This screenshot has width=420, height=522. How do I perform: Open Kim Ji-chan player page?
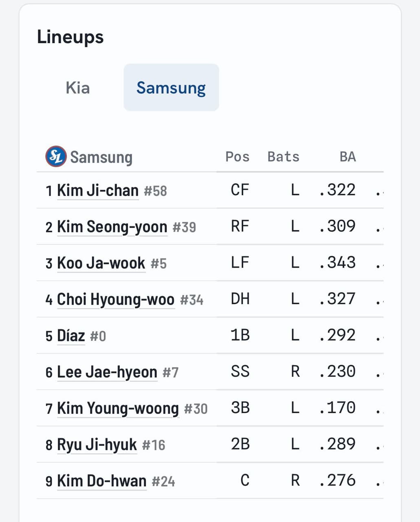pos(98,190)
